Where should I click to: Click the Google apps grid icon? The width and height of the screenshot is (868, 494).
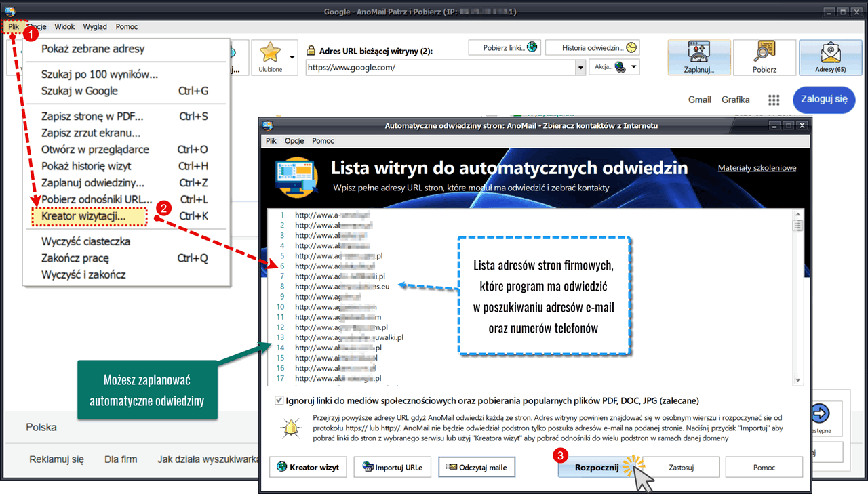click(774, 100)
